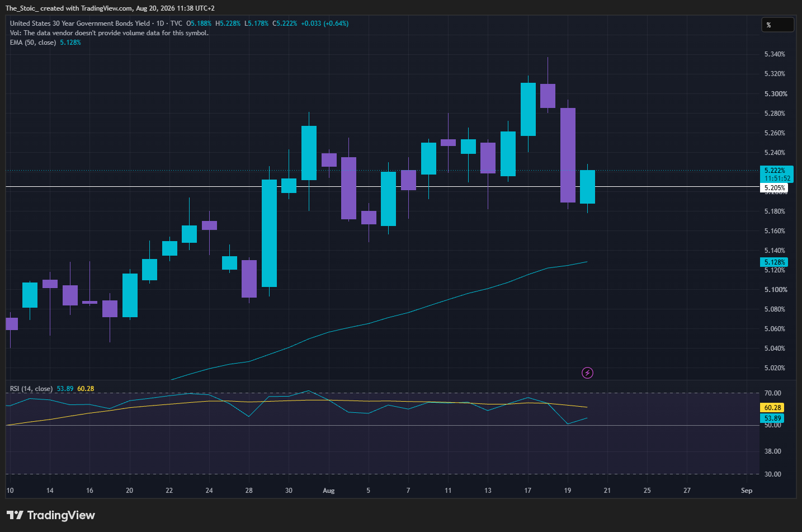Image resolution: width=802 pixels, height=532 pixels.
Task: Click the date 22 on the time axis
Action: click(x=169, y=491)
